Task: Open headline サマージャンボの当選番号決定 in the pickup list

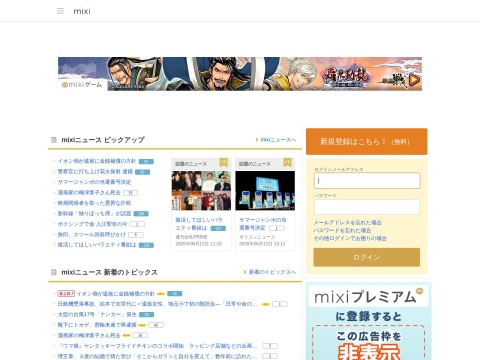Action: point(94,182)
